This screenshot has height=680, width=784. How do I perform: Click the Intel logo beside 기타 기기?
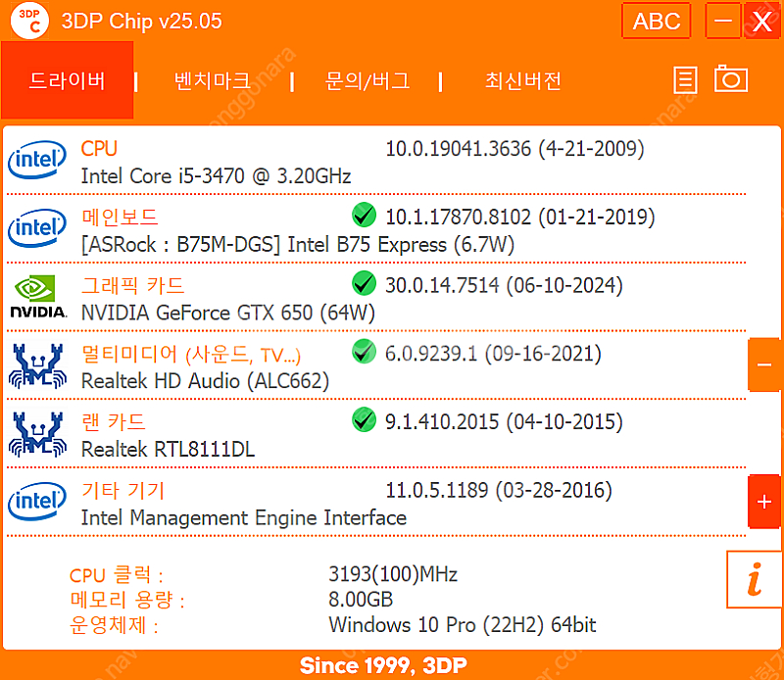click(37, 502)
